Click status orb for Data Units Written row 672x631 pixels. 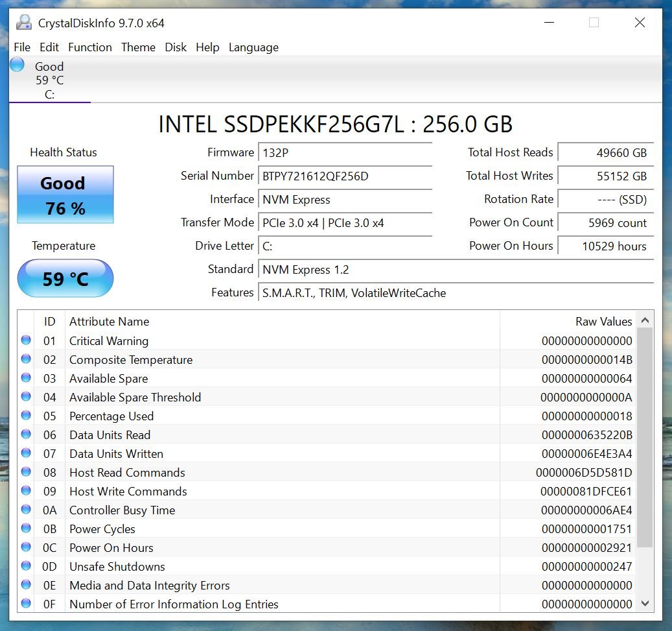pyautogui.click(x=26, y=453)
